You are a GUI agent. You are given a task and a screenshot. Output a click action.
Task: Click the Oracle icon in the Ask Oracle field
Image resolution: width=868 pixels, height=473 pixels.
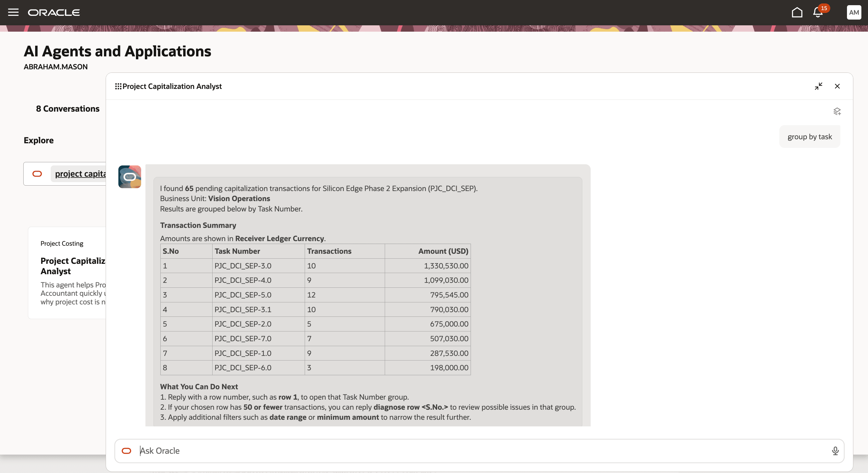pyautogui.click(x=126, y=451)
